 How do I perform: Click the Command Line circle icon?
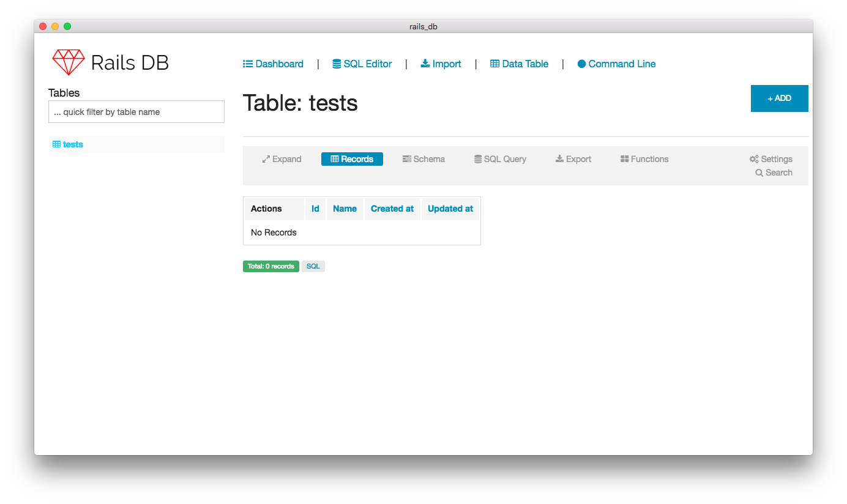point(581,64)
